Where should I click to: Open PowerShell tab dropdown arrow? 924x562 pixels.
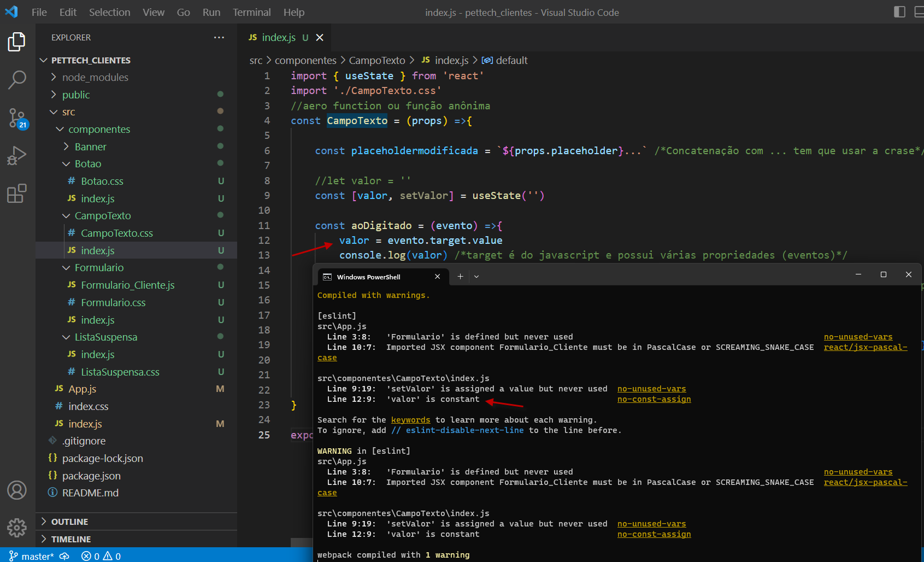coord(476,277)
